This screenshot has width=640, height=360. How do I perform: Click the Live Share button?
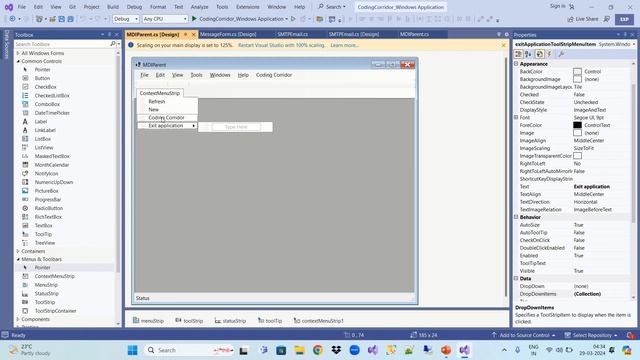coord(583,19)
